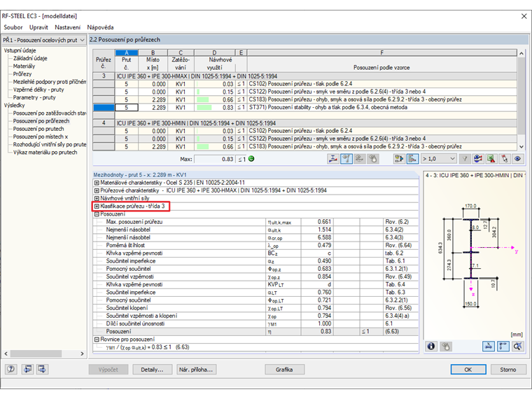Image resolution: width=532 pixels, height=399 pixels.
Task: Select column A header in results table
Action: [127, 52]
